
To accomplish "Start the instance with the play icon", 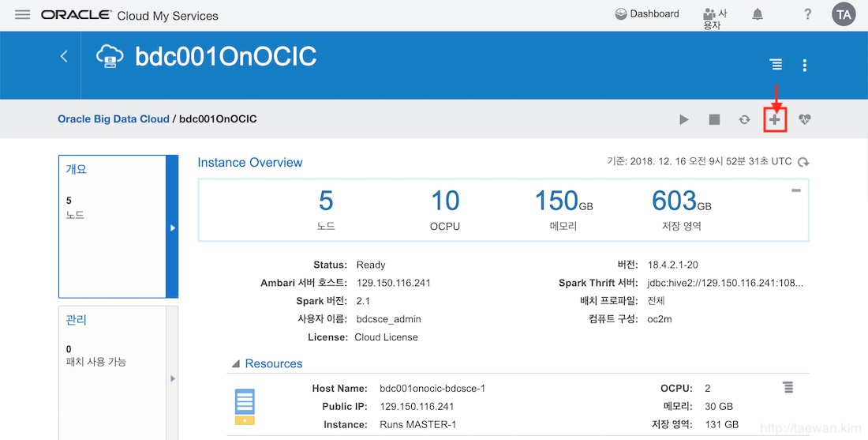I will point(684,119).
